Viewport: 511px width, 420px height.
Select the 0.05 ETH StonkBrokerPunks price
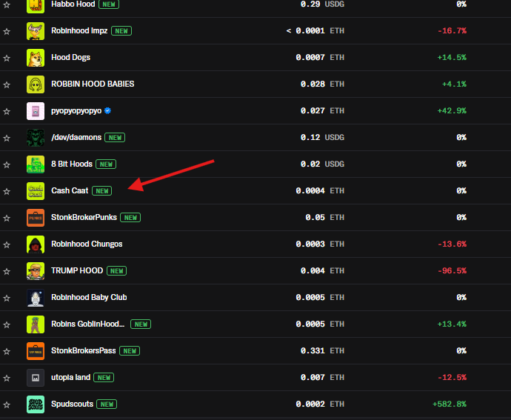[x=325, y=218]
